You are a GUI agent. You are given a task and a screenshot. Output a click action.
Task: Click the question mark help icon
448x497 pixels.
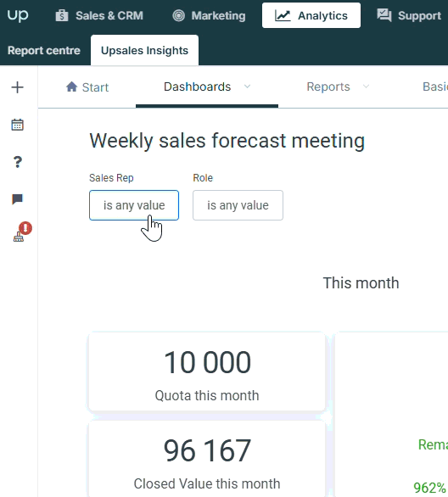(18, 162)
